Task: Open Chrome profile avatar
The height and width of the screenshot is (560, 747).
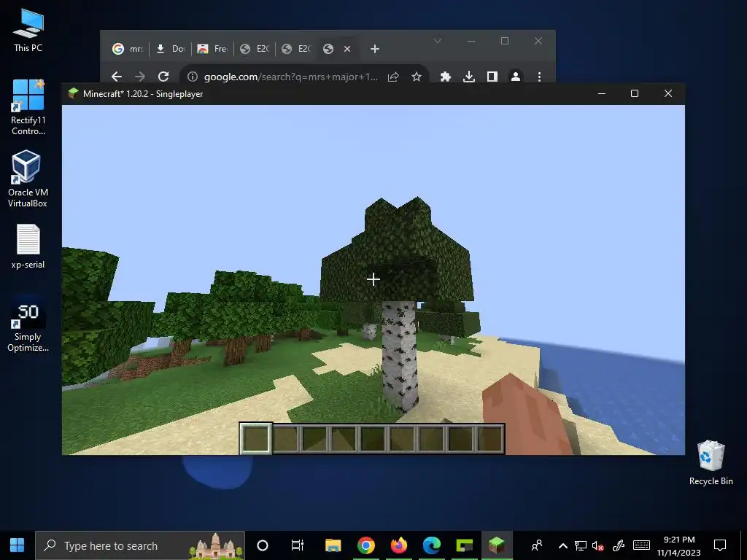Action: click(516, 77)
